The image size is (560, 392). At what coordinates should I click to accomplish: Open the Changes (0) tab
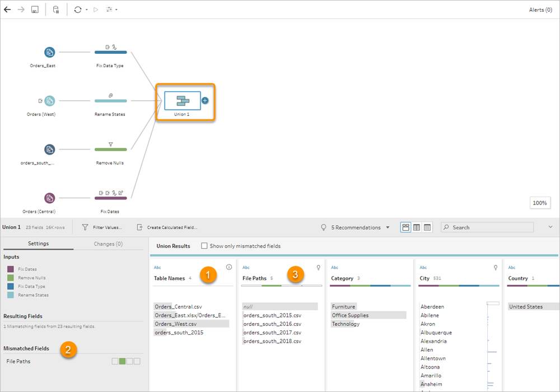(108, 244)
